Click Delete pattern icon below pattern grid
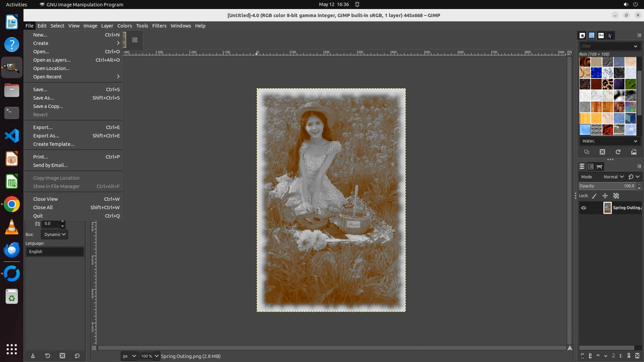Viewport: 644px width, 362px height. pos(602,152)
